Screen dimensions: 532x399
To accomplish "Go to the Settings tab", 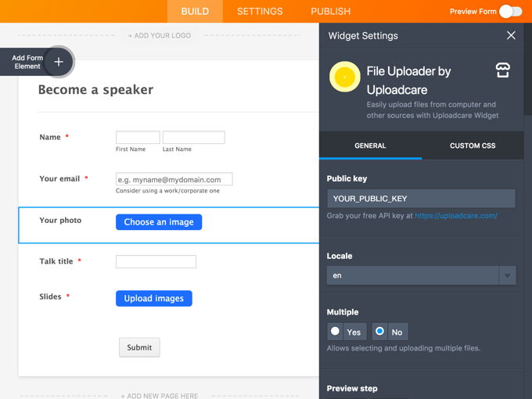I will coord(260,11).
